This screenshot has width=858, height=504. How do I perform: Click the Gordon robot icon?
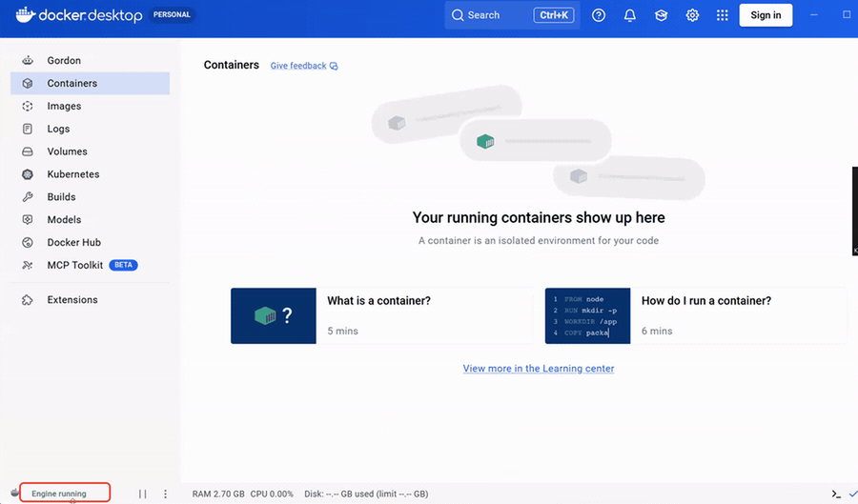28,60
